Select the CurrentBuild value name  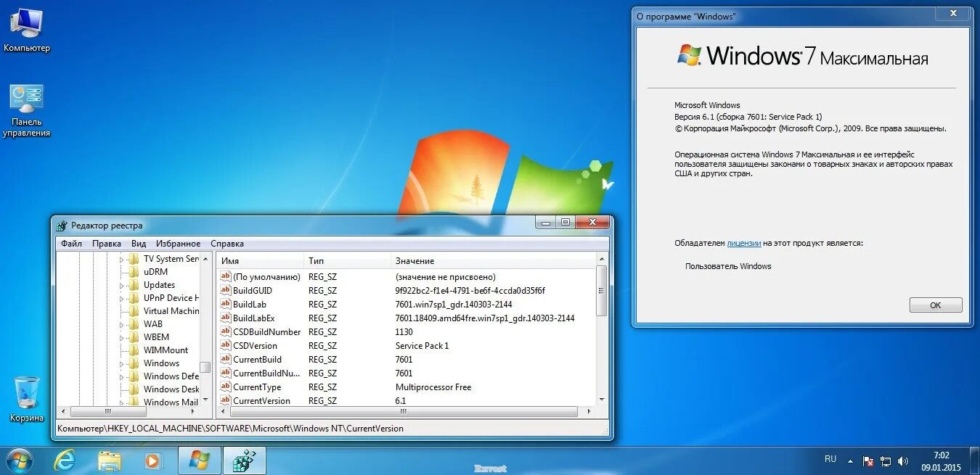pos(257,359)
